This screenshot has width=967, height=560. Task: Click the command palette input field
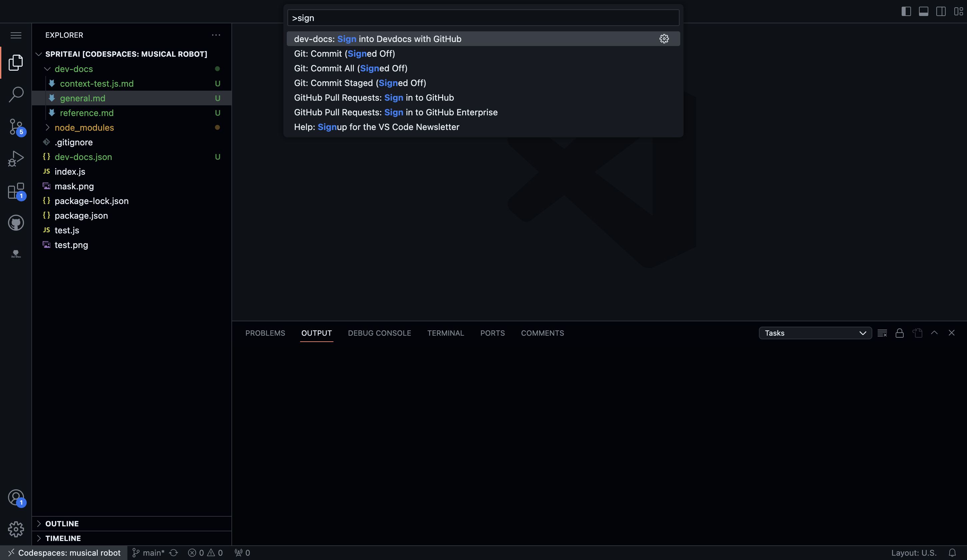click(x=483, y=18)
